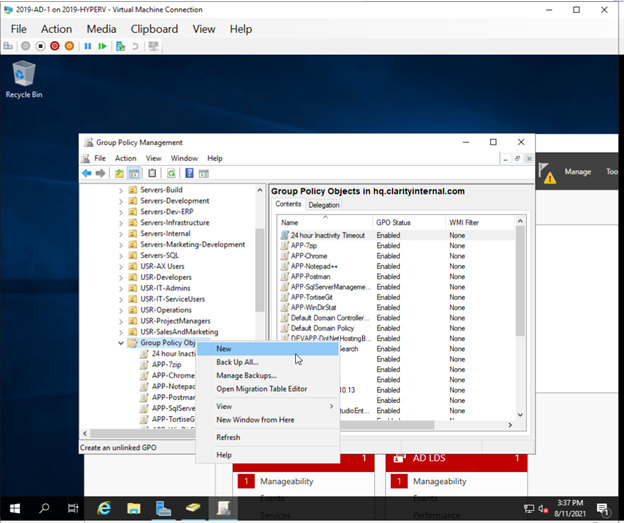
Task: Click the Up One Level folder icon
Action: pyautogui.click(x=119, y=173)
